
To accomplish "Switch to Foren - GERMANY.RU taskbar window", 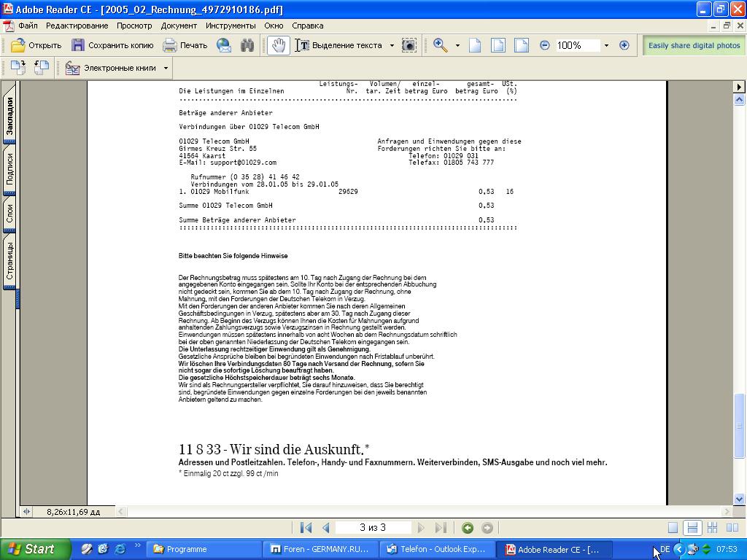I will coord(321,549).
